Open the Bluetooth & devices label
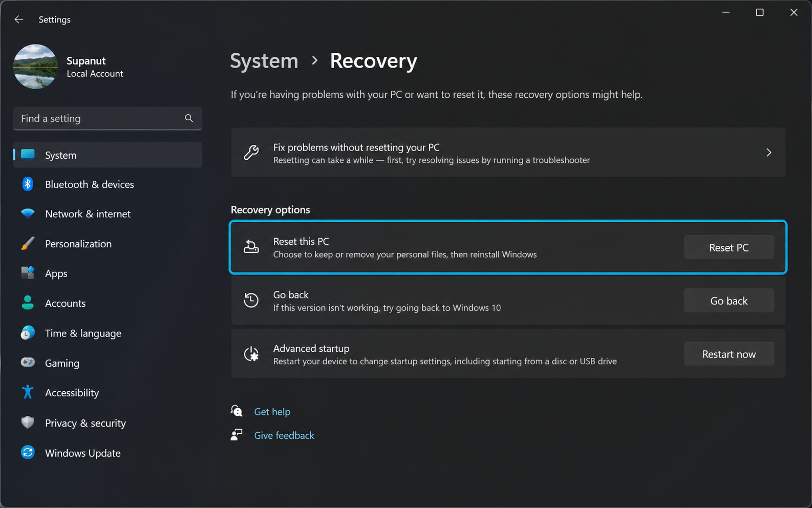This screenshot has width=812, height=508. [90, 184]
